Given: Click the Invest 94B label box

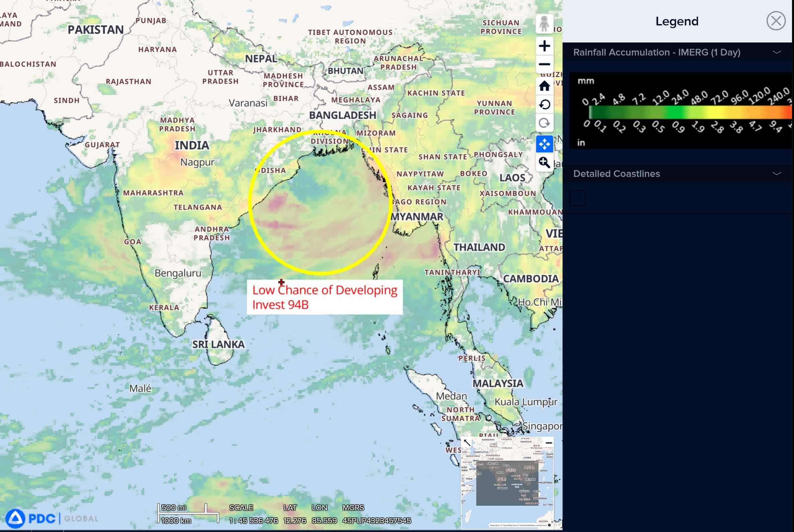Looking at the screenshot, I should click(x=325, y=297).
